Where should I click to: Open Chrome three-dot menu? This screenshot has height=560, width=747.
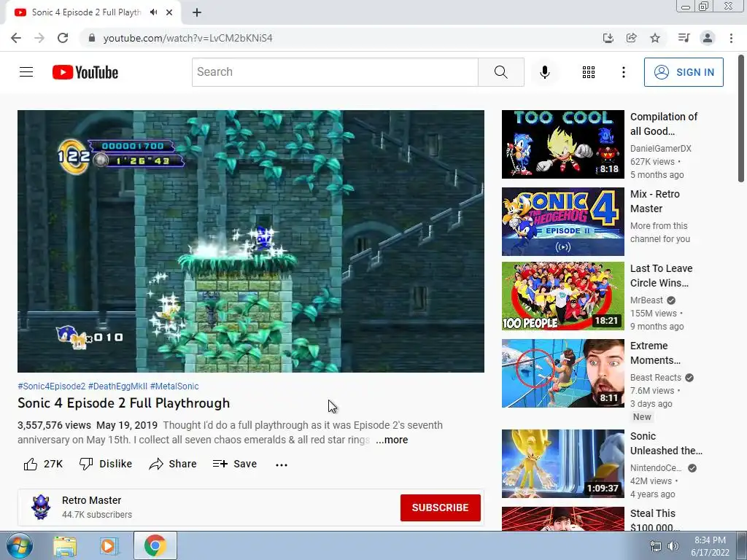point(731,38)
